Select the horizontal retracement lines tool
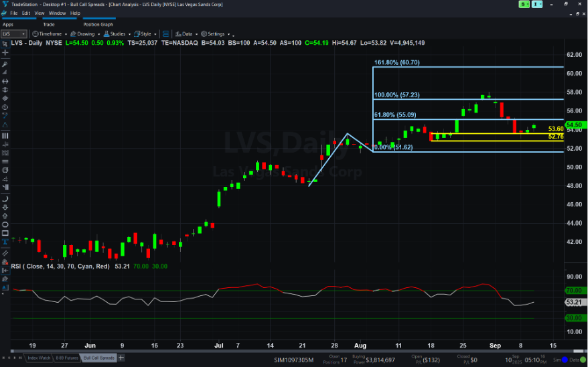588x367 pixels. (5, 161)
